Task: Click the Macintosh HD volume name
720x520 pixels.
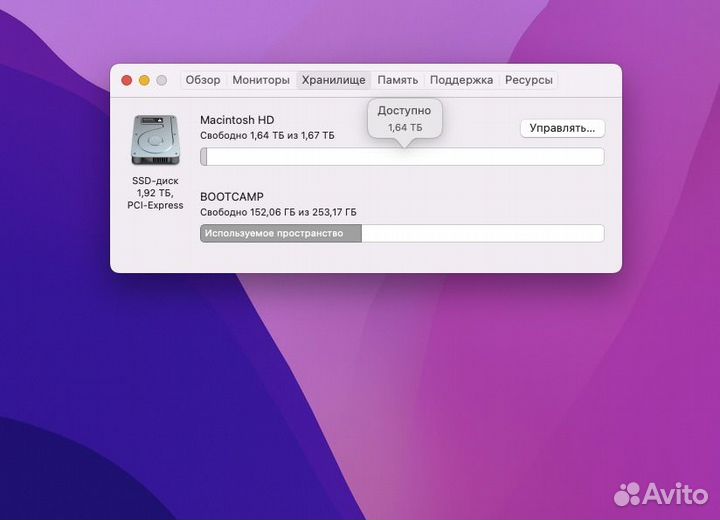Action: [237, 120]
